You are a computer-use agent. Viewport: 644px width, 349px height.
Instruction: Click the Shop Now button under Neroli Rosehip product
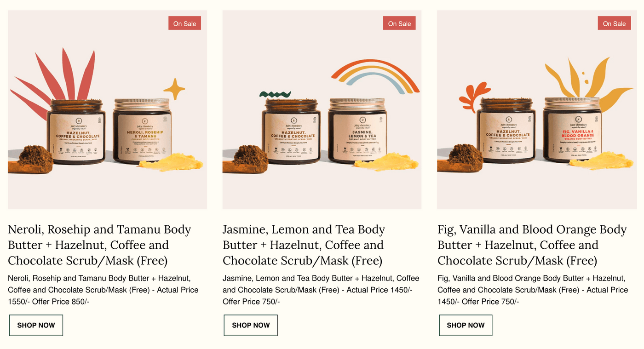coord(36,325)
